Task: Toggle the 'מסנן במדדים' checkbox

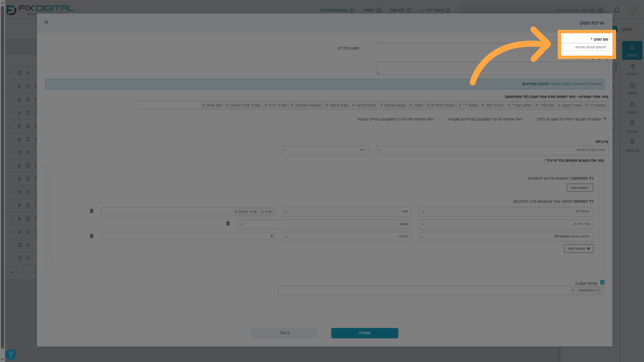Action: pyautogui.click(x=364, y=48)
